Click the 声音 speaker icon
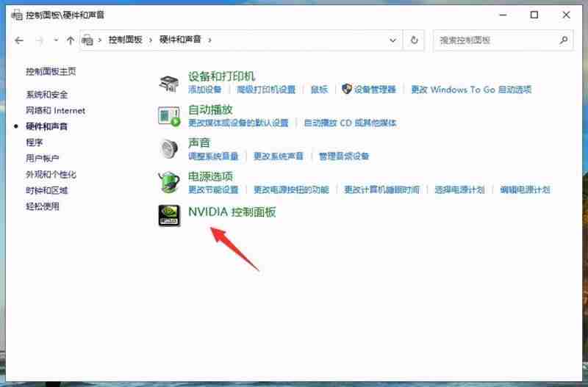The height and width of the screenshot is (387, 588). [169, 149]
